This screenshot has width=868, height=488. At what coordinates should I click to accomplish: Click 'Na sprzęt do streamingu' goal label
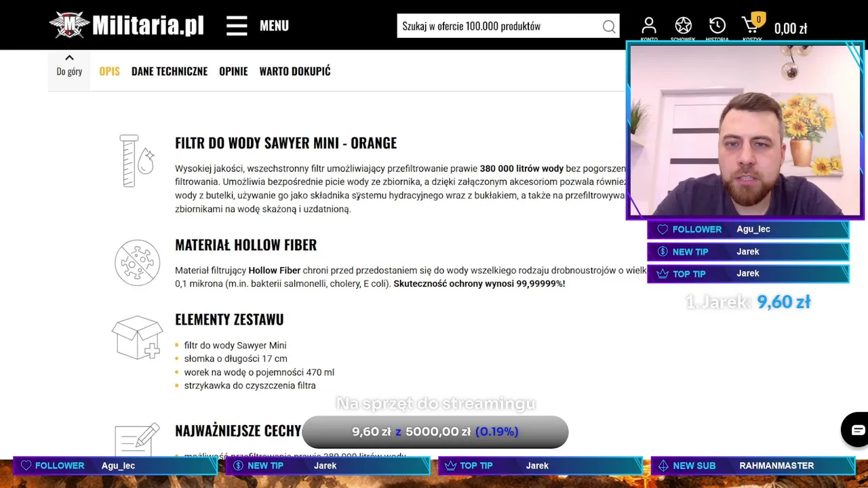coord(436,404)
